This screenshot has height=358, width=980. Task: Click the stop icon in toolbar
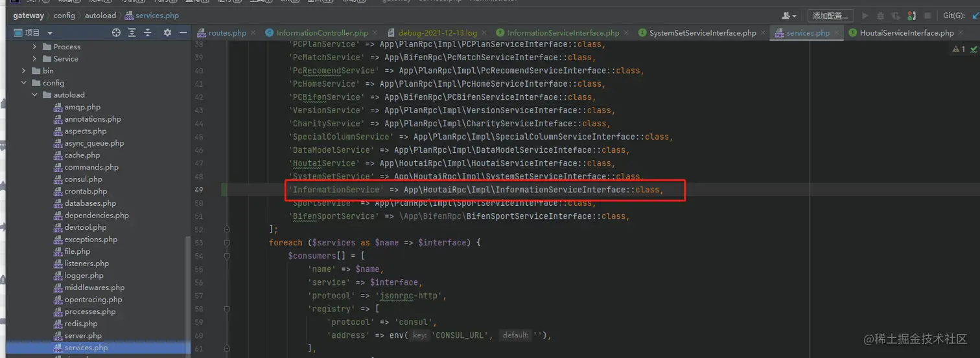click(x=927, y=16)
